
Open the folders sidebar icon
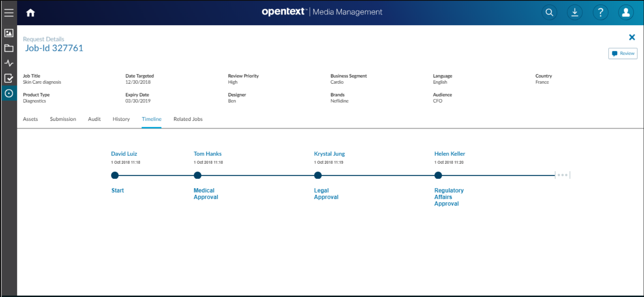pos(9,48)
